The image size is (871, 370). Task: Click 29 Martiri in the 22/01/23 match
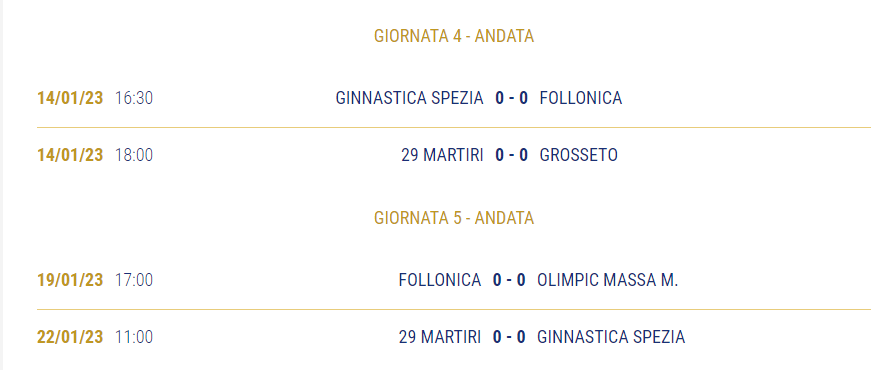440,337
